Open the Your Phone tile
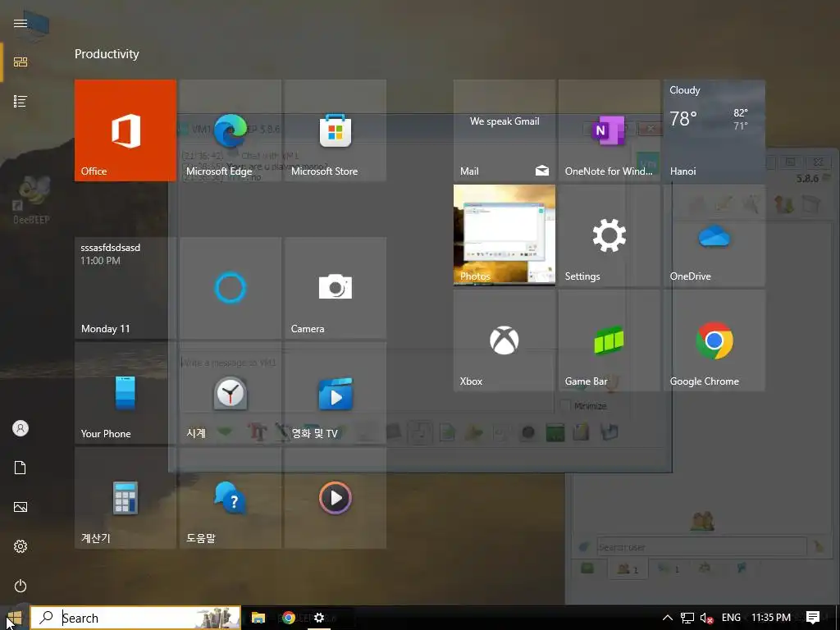The height and width of the screenshot is (630, 840). pyautogui.click(x=126, y=393)
